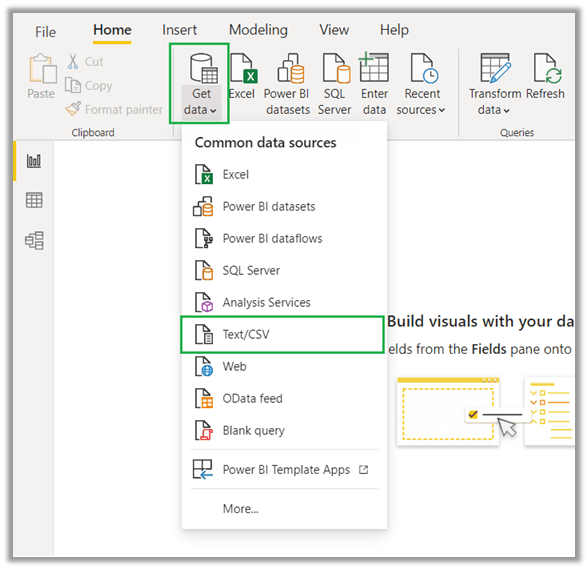This screenshot has width=588, height=570.
Task: Click Power BI datasets in the ribbon
Action: [287, 84]
